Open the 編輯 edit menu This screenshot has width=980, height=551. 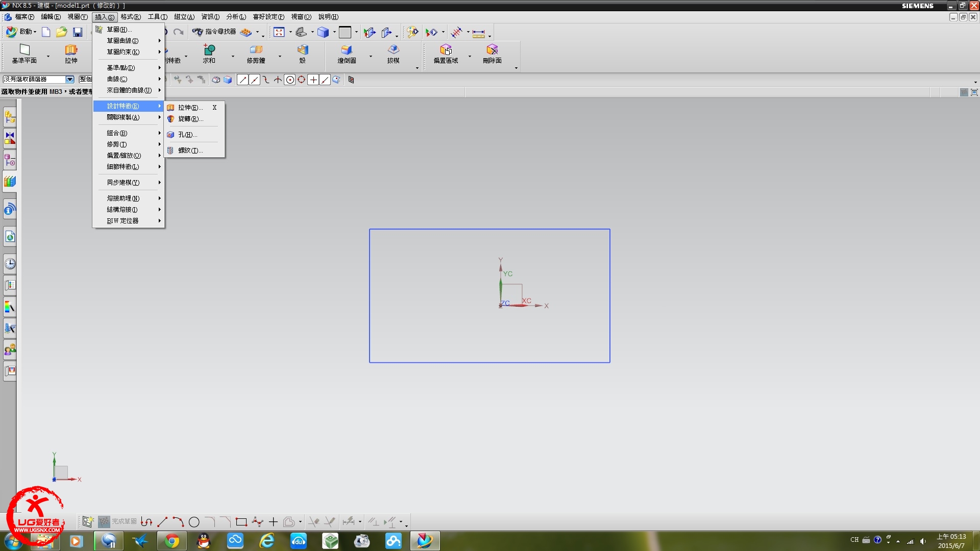point(51,17)
